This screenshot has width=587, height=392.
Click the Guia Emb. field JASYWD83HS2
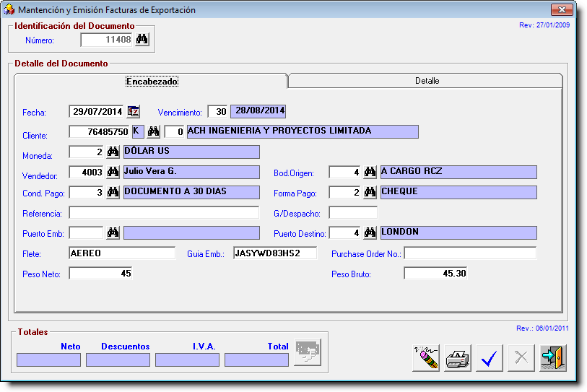point(275,253)
